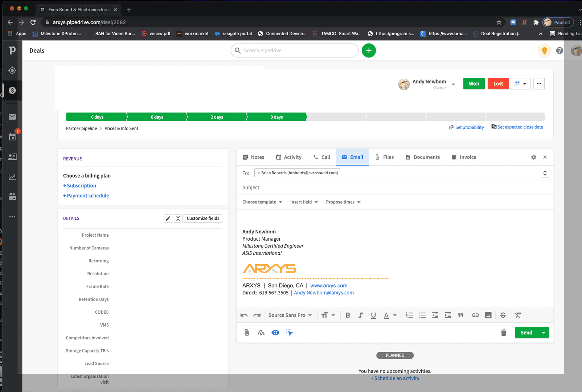Click the undo arrow in editor toolbar
Viewport: 582px width, 392px height.
(244, 315)
